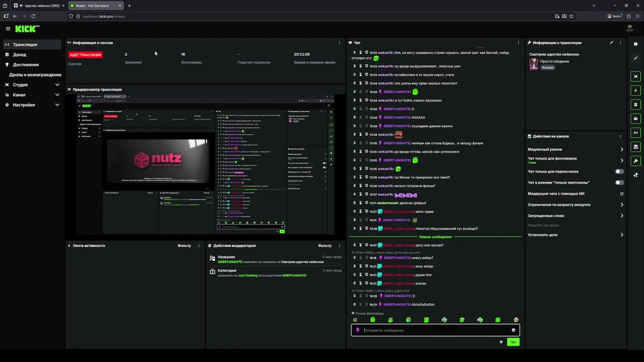Click browser reload button

33,16
